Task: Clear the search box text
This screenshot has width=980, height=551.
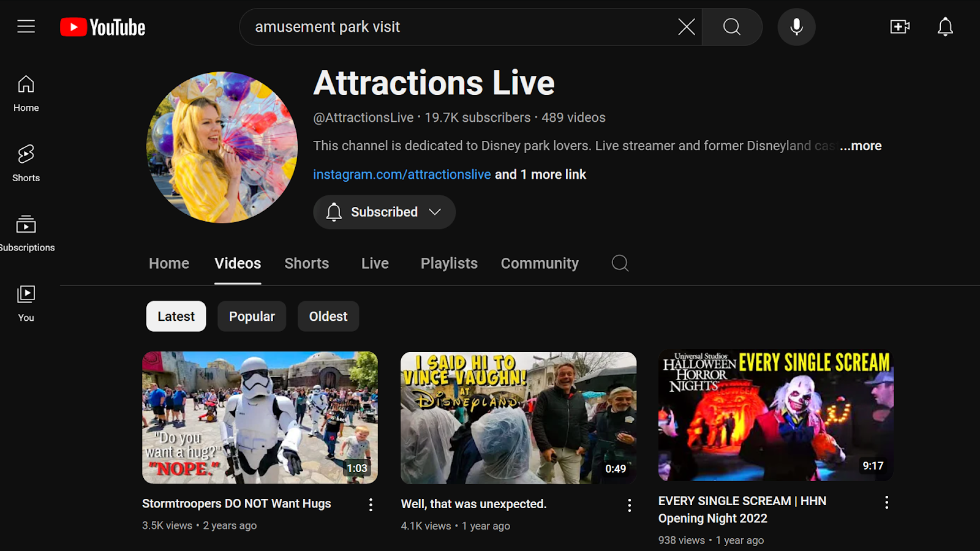Action: coord(686,27)
